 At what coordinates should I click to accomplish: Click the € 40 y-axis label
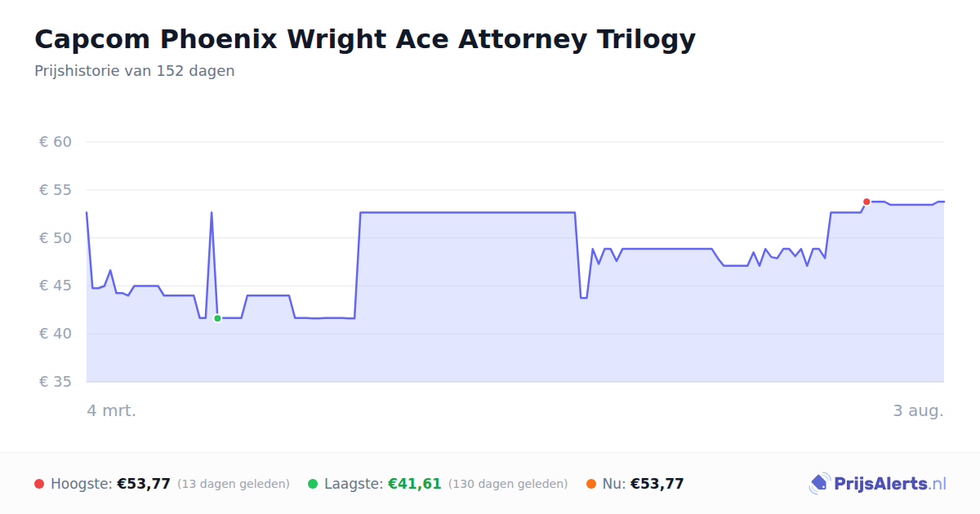pos(56,334)
